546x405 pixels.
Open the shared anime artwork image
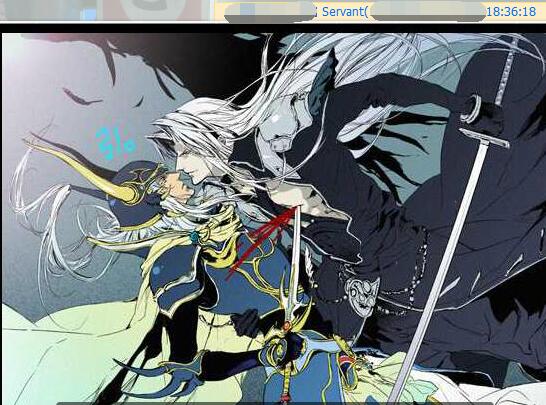pyautogui.click(x=274, y=219)
